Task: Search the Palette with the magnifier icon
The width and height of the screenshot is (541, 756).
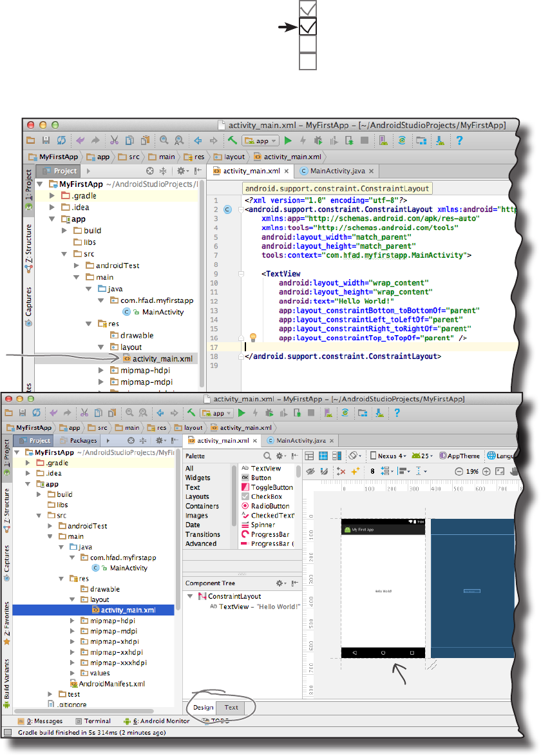Action: pyautogui.click(x=267, y=456)
